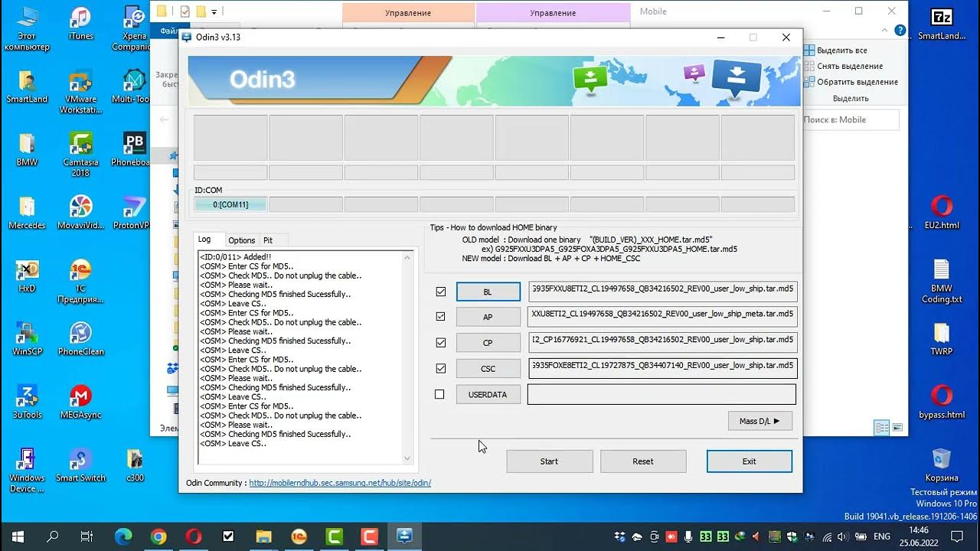Launch Movavi Video desktop icon
The width and height of the screenshot is (980, 551).
coord(80,213)
